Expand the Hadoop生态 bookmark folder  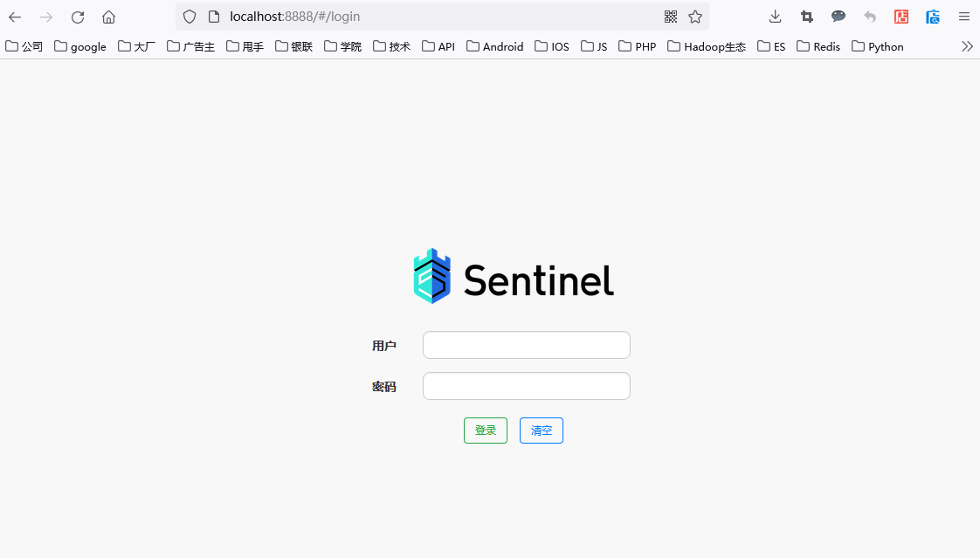click(707, 46)
